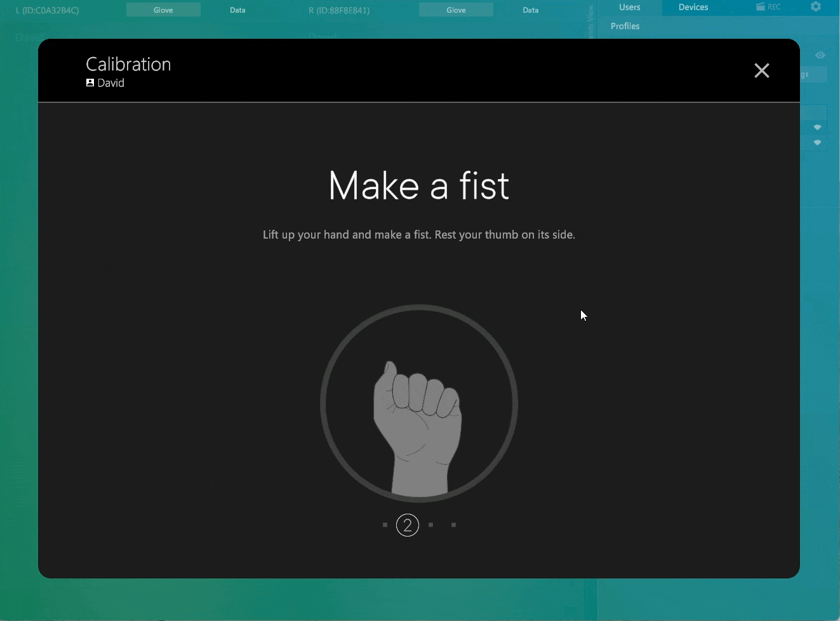Switch to the Users tab
Screen dimensions: 840x621
point(630,7)
